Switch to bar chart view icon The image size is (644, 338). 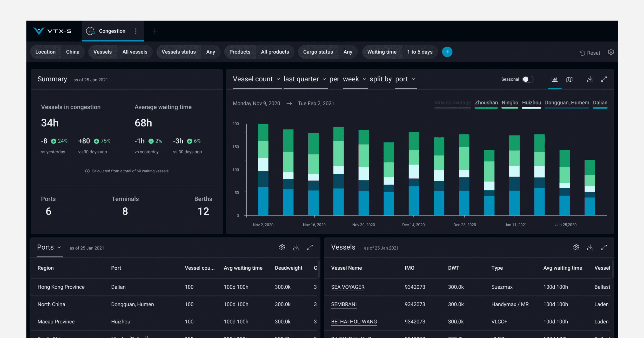(x=554, y=79)
